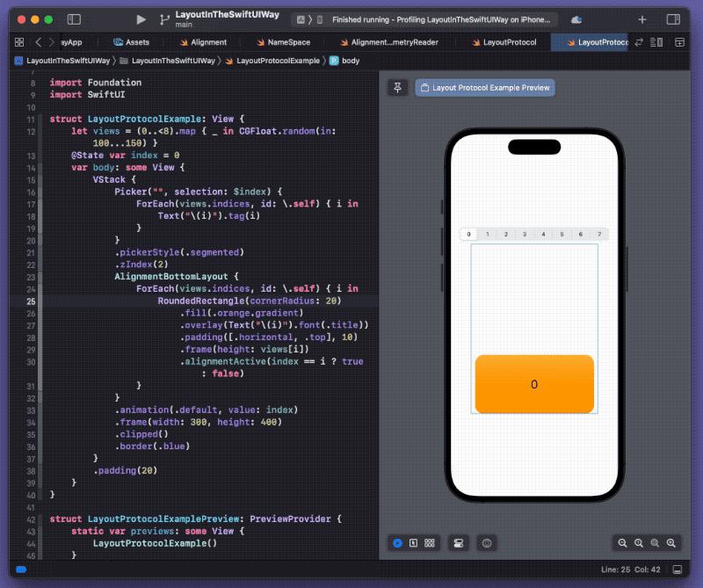703x588 pixels.
Task: Click the project title LayoutInTheSwiftUIWay
Action: click(x=228, y=14)
